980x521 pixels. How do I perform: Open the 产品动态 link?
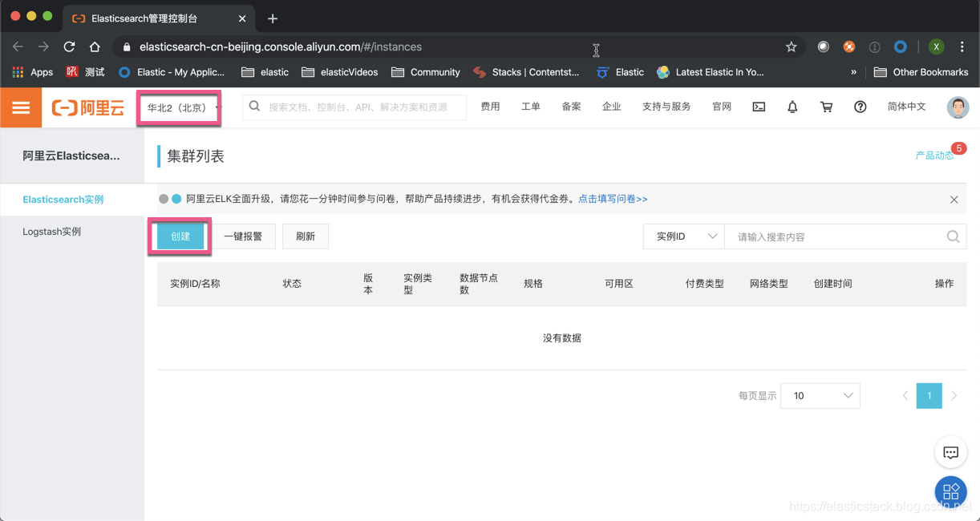tap(935, 155)
